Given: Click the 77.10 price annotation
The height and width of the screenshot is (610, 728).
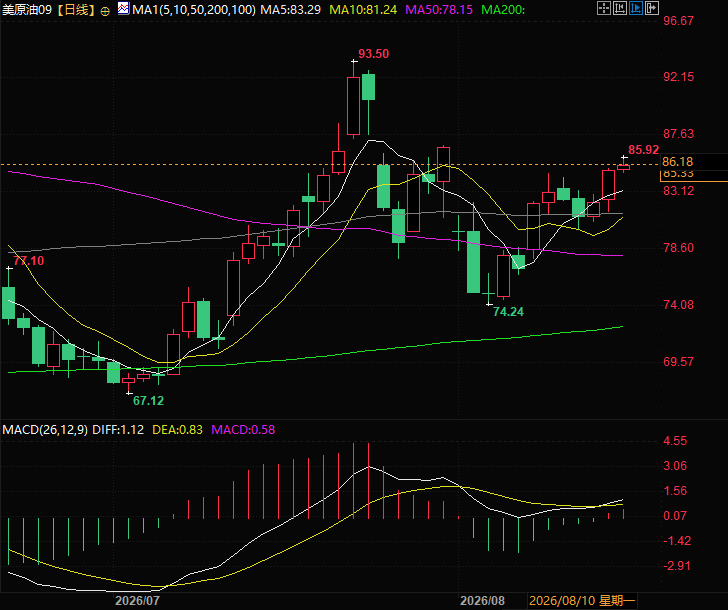Looking at the screenshot, I should 29,260.
